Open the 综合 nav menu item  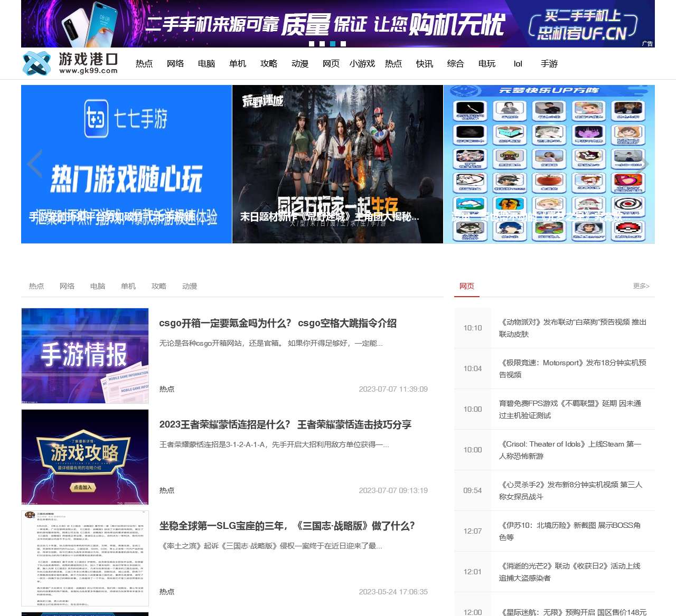tap(455, 63)
